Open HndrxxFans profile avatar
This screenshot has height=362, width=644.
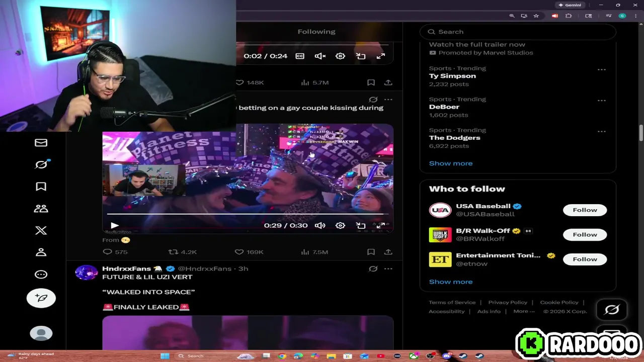[x=86, y=273]
